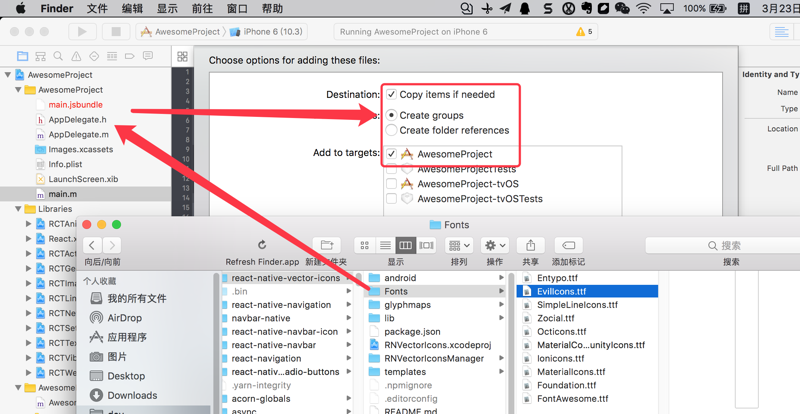Viewport: 800px width, 414px height.
Task: Click the new folder toolbar icon in Finder
Action: [327, 246]
